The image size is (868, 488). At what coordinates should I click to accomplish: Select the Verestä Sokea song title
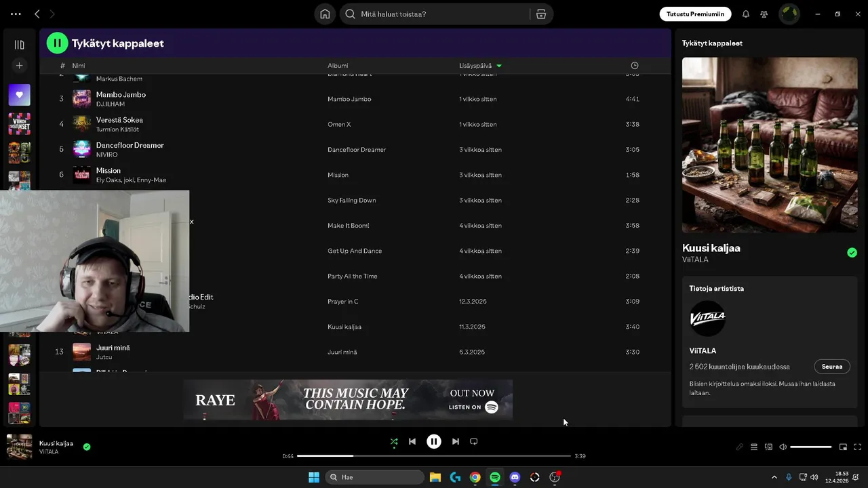(x=119, y=120)
